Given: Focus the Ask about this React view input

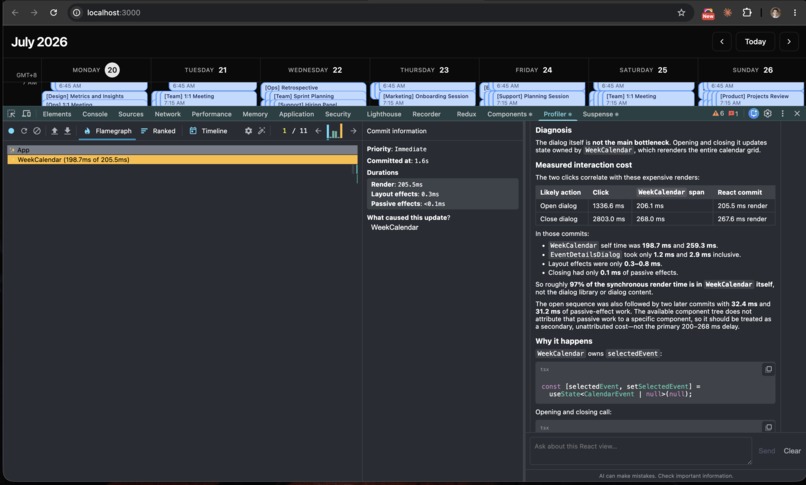Looking at the screenshot, I should pos(640,451).
